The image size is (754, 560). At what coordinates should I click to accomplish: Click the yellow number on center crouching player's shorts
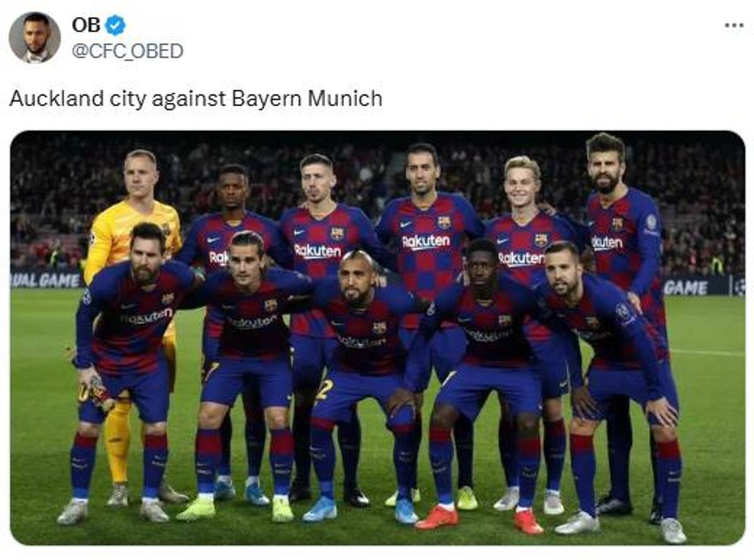point(324,390)
